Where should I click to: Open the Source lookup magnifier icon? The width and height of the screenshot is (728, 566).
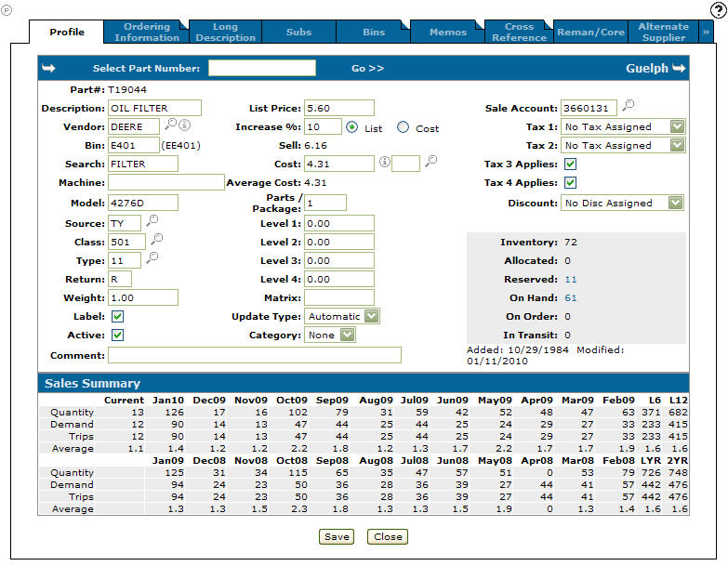152,221
